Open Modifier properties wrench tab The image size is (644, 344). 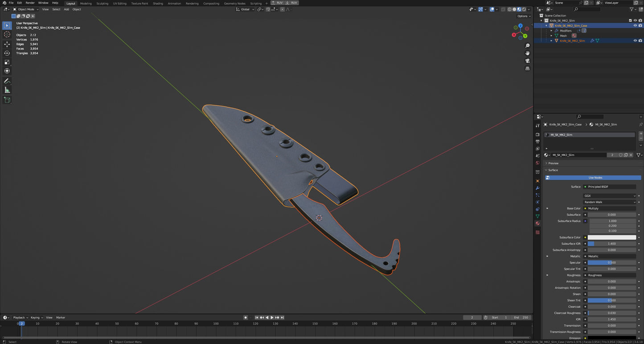(x=537, y=188)
